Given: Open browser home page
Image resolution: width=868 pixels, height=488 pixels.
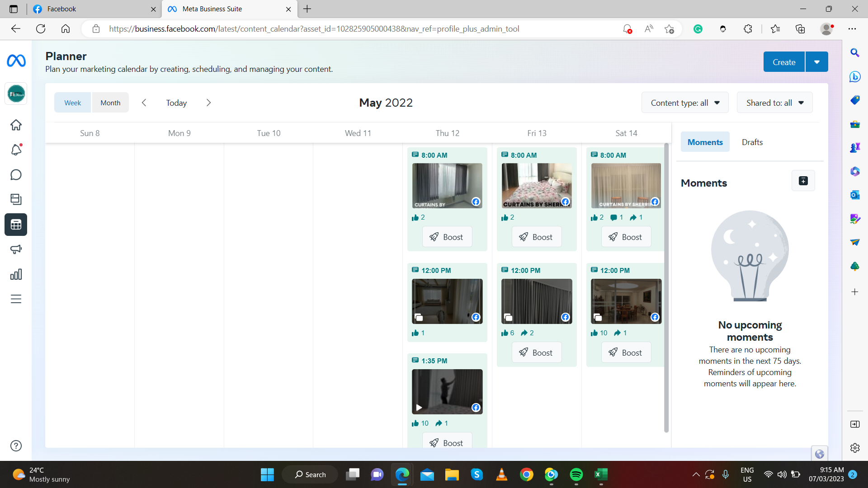Looking at the screenshot, I should [x=66, y=29].
